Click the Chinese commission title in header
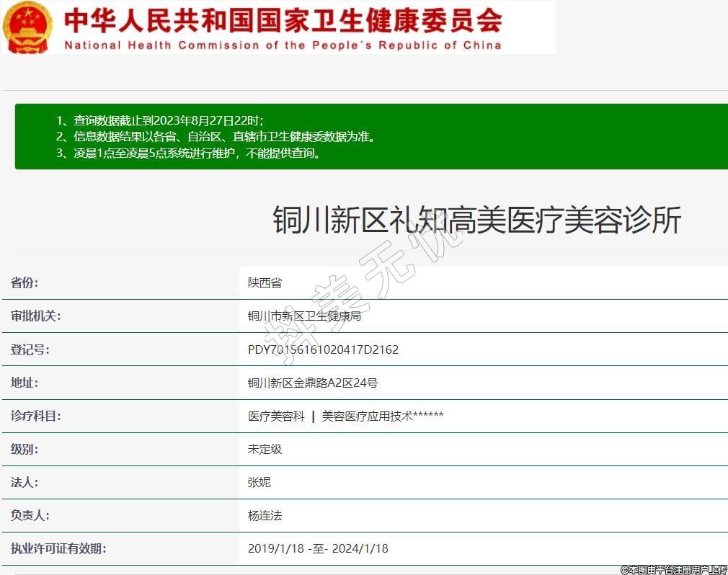This screenshot has height=575, width=728. coord(283,19)
